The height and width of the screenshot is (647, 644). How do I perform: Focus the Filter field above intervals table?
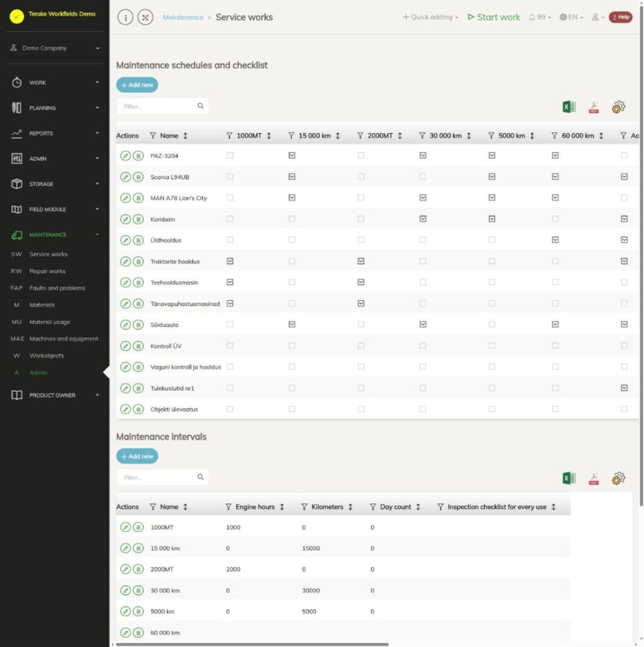(162, 478)
